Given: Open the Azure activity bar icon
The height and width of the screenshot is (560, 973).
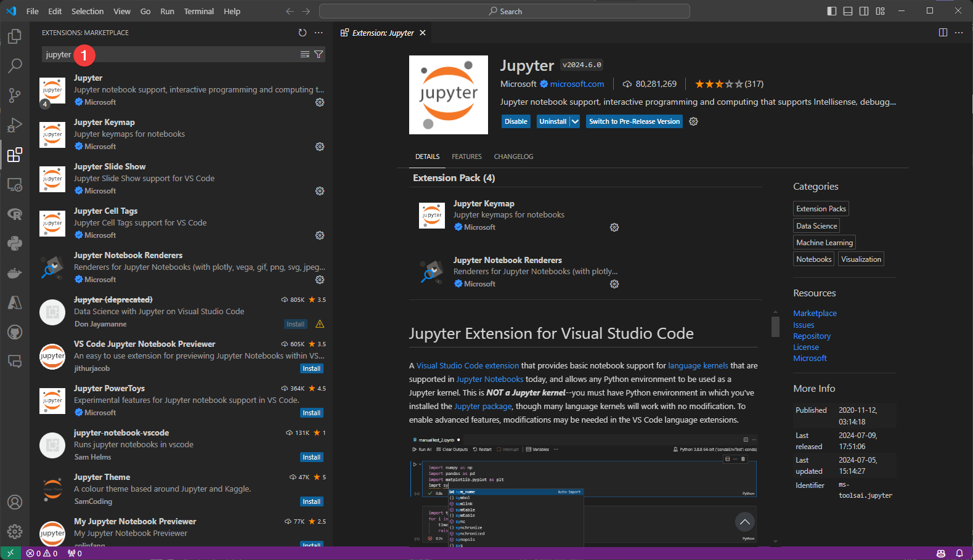Looking at the screenshot, I should (15, 302).
